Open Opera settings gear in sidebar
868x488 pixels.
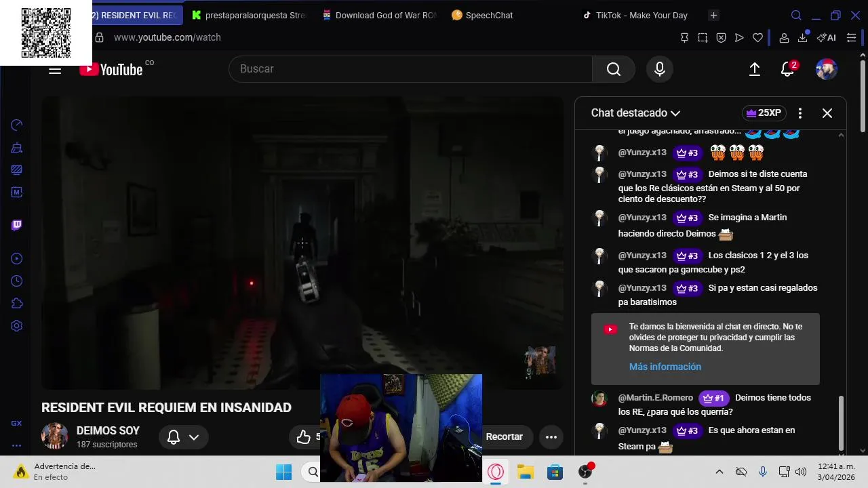click(17, 325)
